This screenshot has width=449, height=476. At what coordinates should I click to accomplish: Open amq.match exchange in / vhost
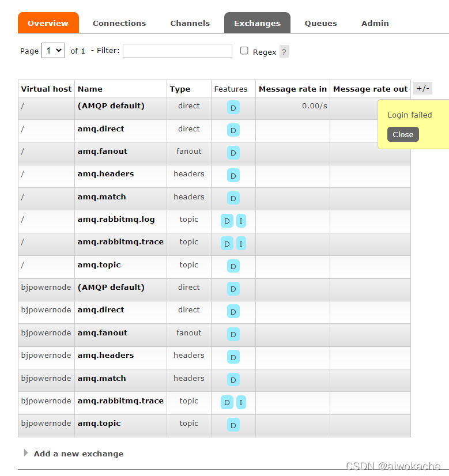[x=101, y=197]
